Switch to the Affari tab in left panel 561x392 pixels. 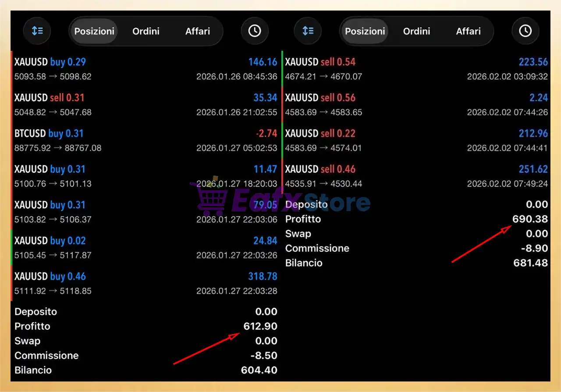coord(198,32)
